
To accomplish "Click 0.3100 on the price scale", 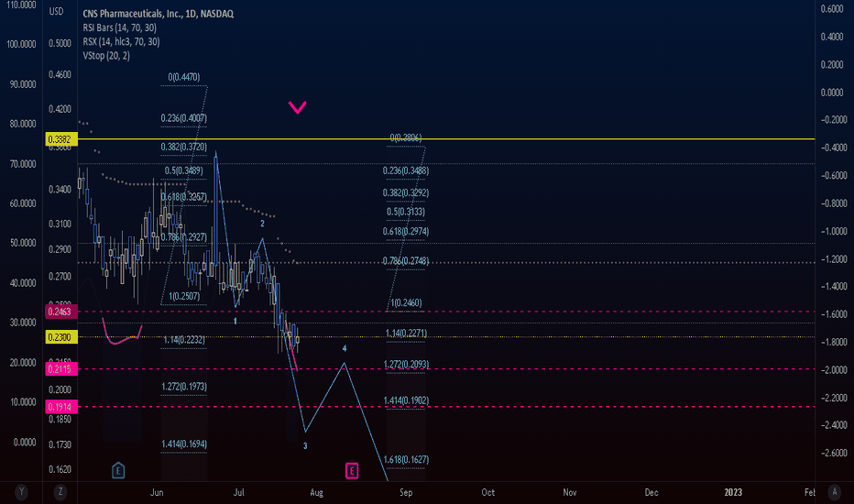I will coord(60,224).
